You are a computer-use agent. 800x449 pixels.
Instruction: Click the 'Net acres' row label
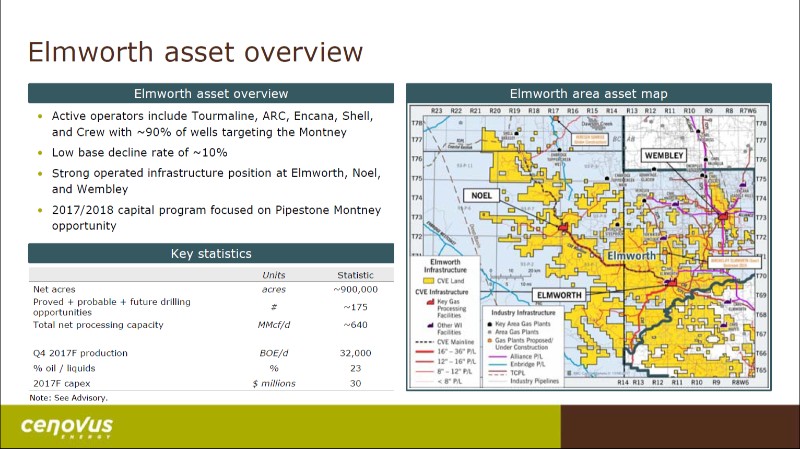point(54,289)
